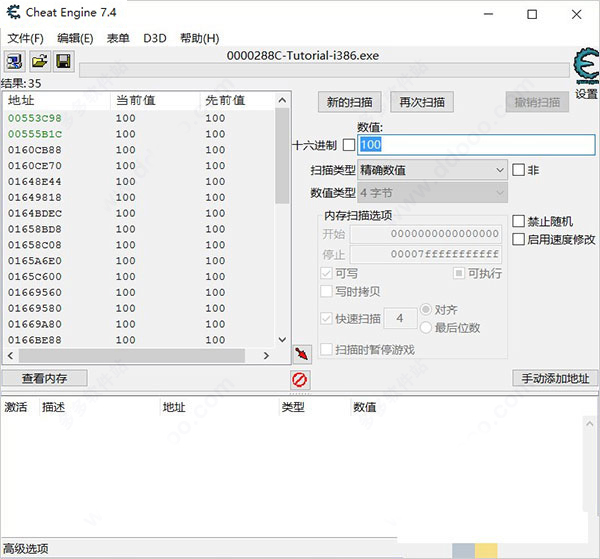Click the 当前值 column header
600x559 pixels.
(153, 101)
